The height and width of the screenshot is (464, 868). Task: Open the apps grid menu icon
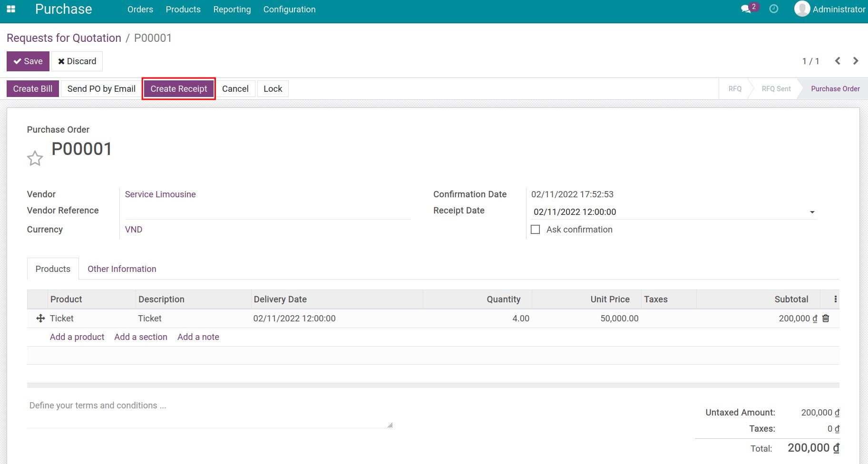tap(11, 9)
